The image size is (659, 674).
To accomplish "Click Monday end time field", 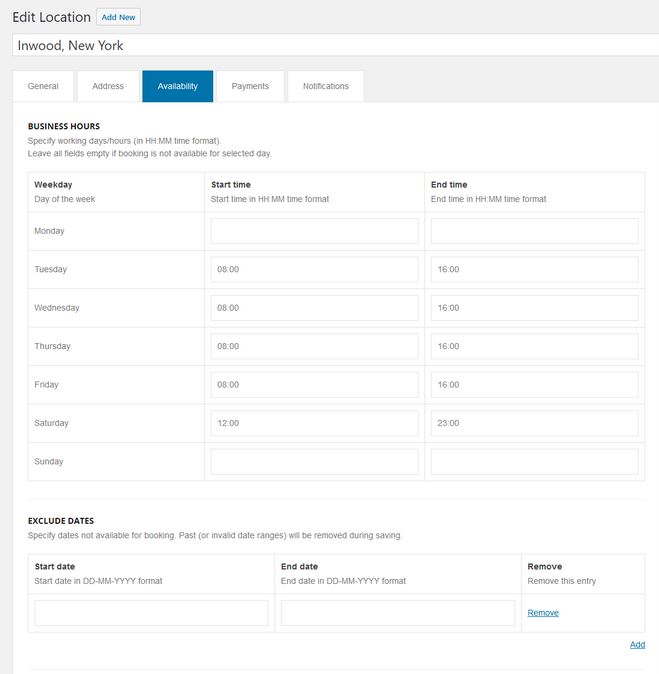I will [534, 231].
